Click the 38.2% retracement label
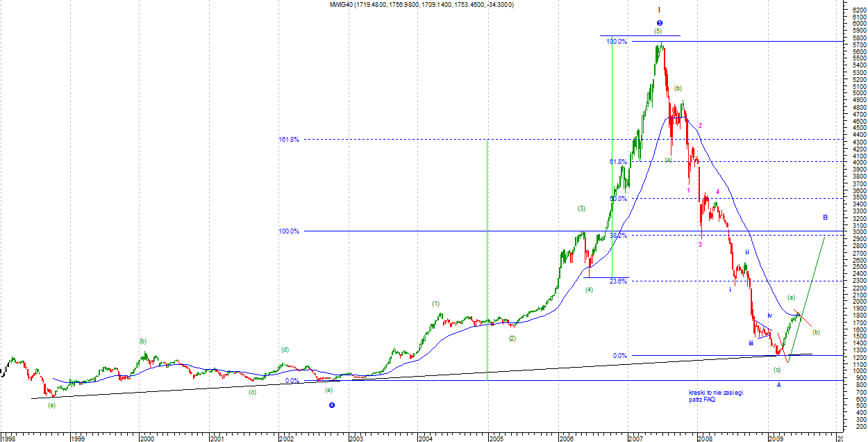Image resolution: width=868 pixels, height=442 pixels. (617, 236)
